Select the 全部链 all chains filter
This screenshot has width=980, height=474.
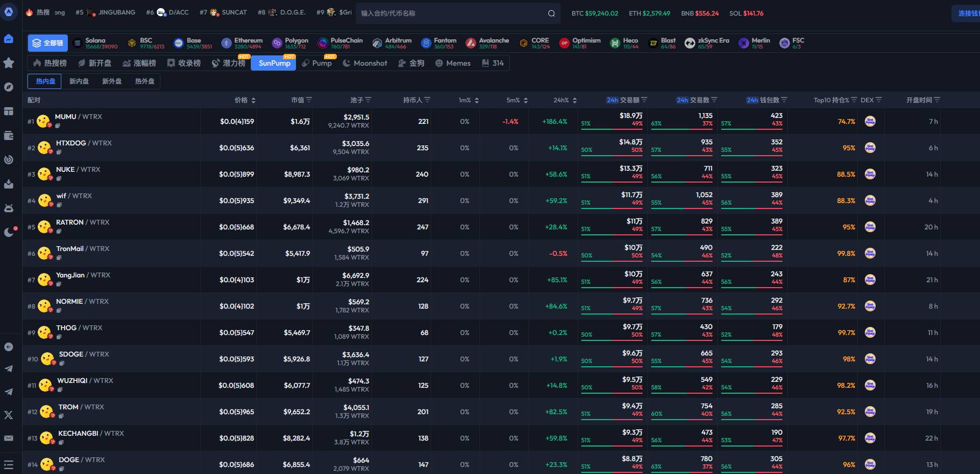click(x=47, y=43)
